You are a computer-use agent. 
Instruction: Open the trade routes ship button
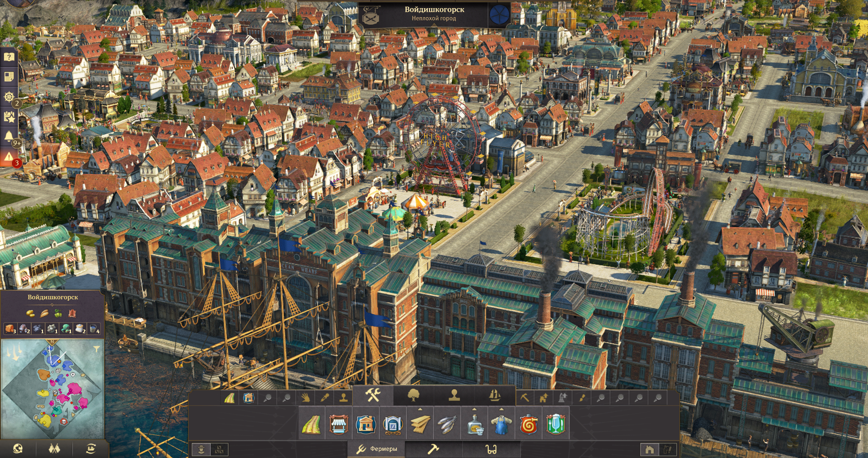tap(90, 449)
